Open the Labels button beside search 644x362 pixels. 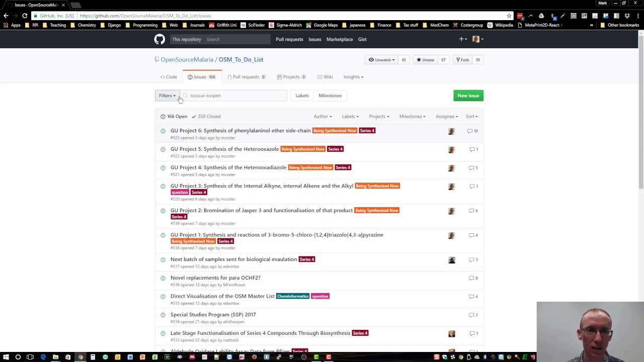pos(302,96)
